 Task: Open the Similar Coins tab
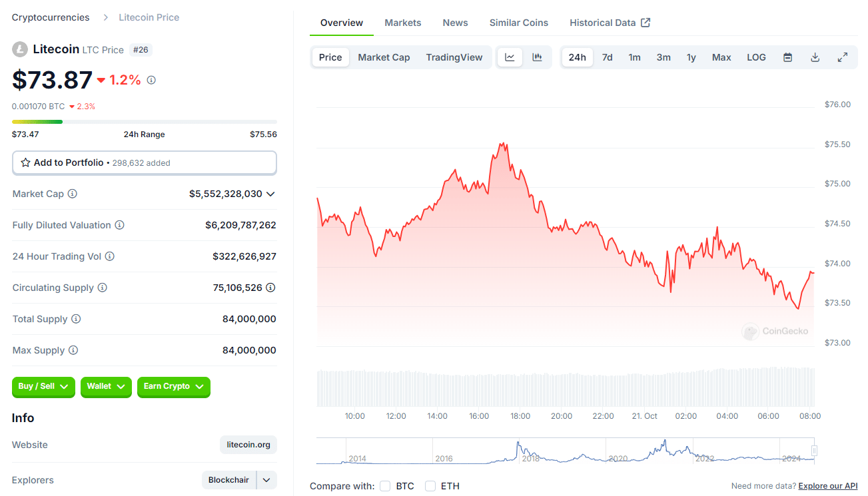click(x=519, y=23)
